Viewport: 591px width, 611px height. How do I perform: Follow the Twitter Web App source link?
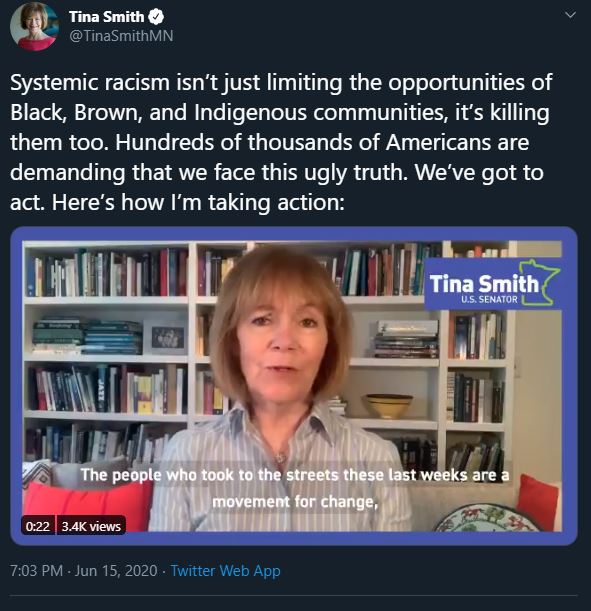coord(226,571)
